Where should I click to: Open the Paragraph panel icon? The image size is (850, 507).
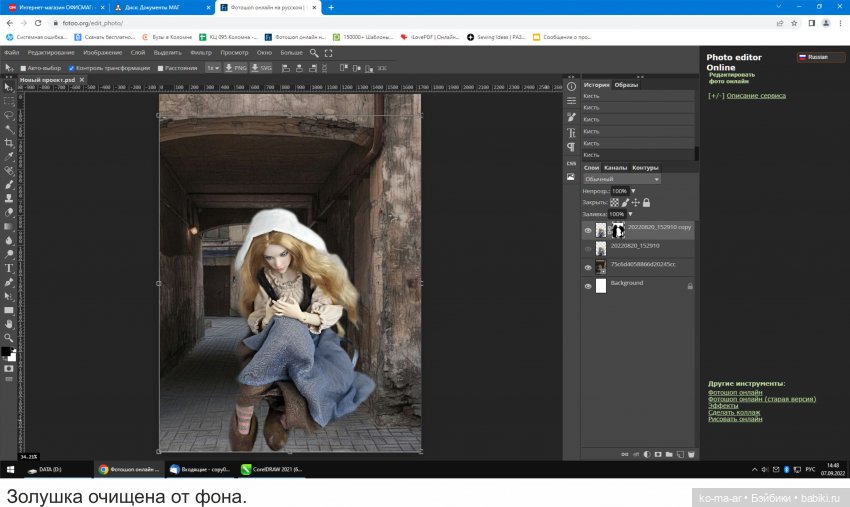coord(571,147)
